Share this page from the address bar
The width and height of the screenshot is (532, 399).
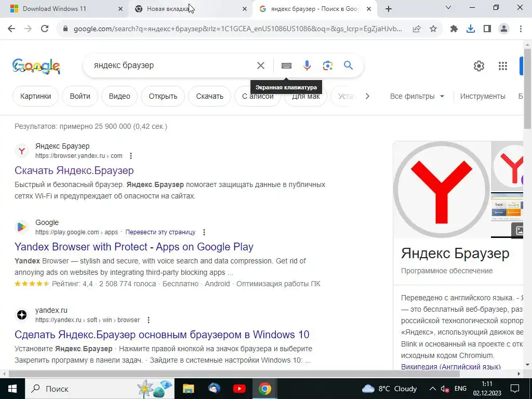pos(417,29)
